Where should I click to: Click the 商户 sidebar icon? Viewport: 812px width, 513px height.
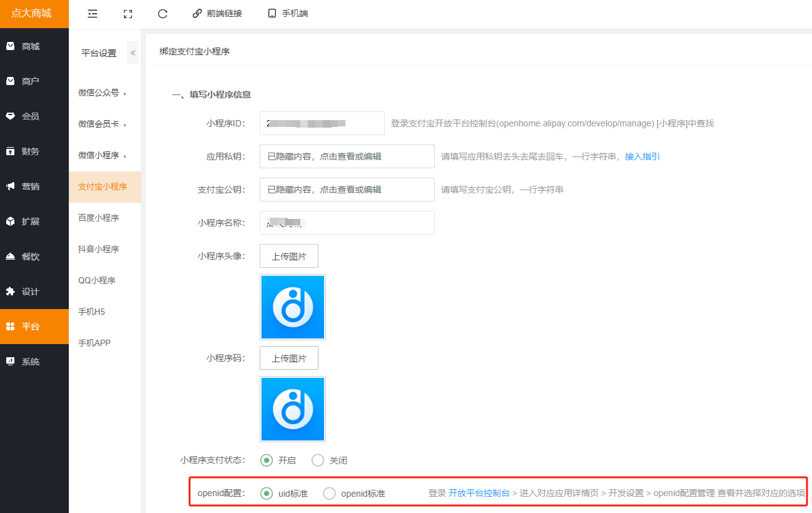click(x=10, y=81)
